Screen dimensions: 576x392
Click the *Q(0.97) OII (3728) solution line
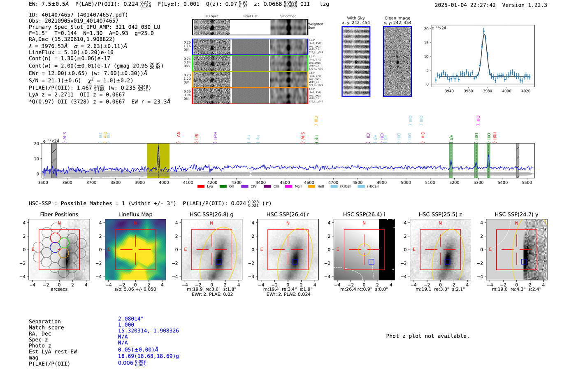click(x=100, y=102)
